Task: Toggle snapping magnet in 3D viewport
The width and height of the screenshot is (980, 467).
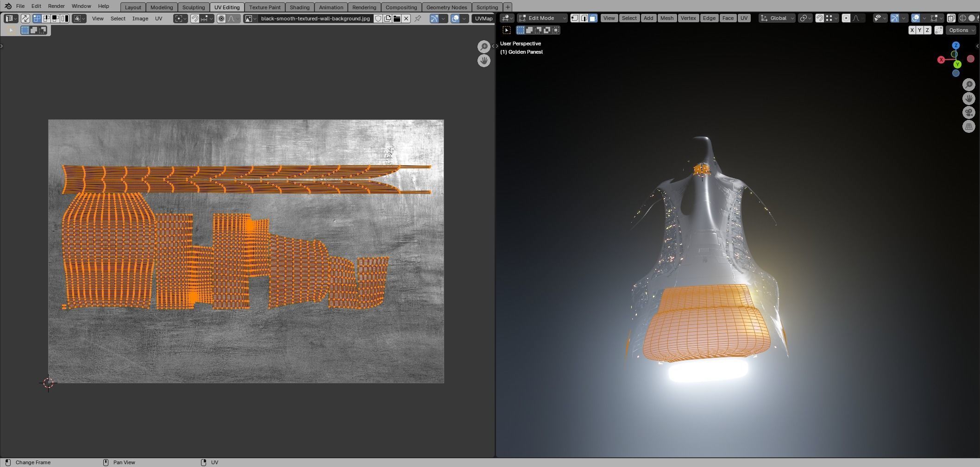Action: [820, 18]
